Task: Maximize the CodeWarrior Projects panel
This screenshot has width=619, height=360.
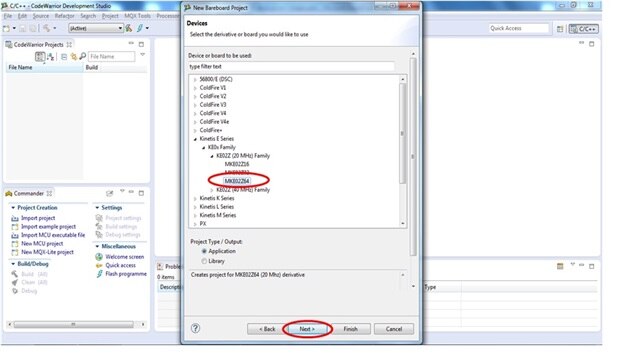Action: pos(141,45)
